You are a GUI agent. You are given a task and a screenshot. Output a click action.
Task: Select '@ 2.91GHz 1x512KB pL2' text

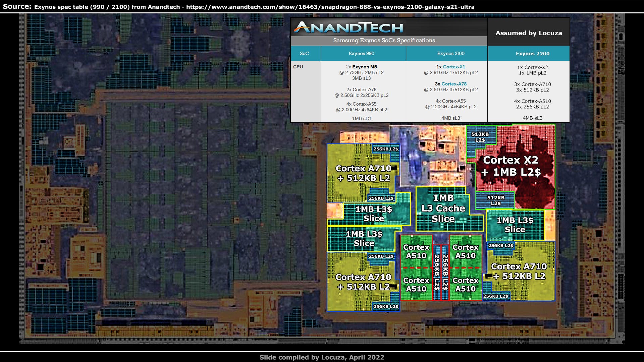click(450, 72)
